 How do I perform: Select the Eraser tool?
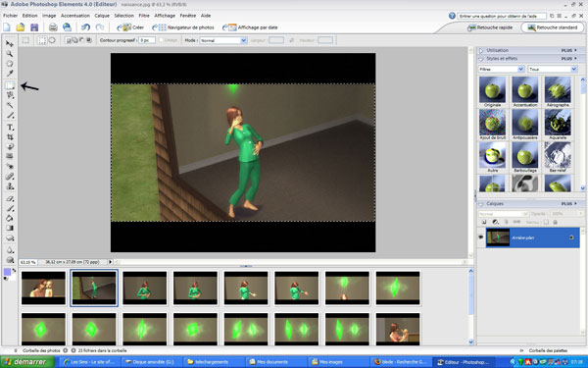10,198
